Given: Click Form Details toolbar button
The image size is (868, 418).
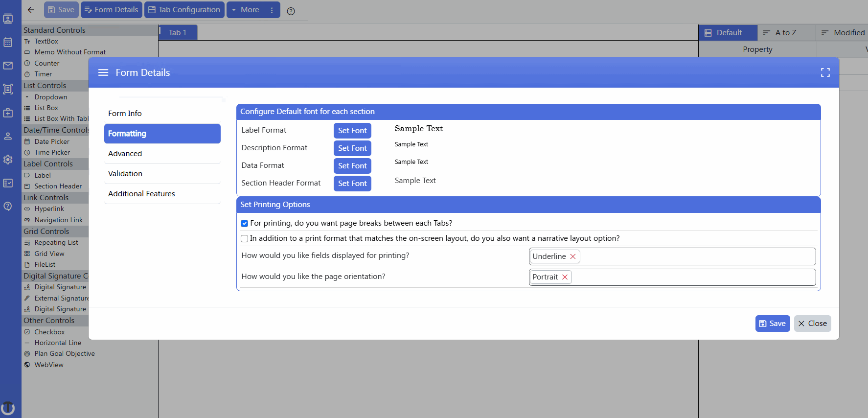Looking at the screenshot, I should click(112, 10).
